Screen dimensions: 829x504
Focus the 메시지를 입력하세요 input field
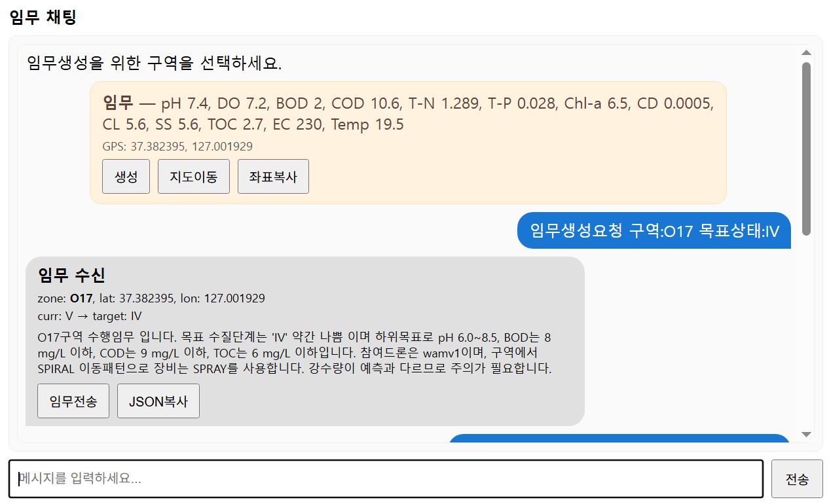pyautogui.click(x=386, y=479)
